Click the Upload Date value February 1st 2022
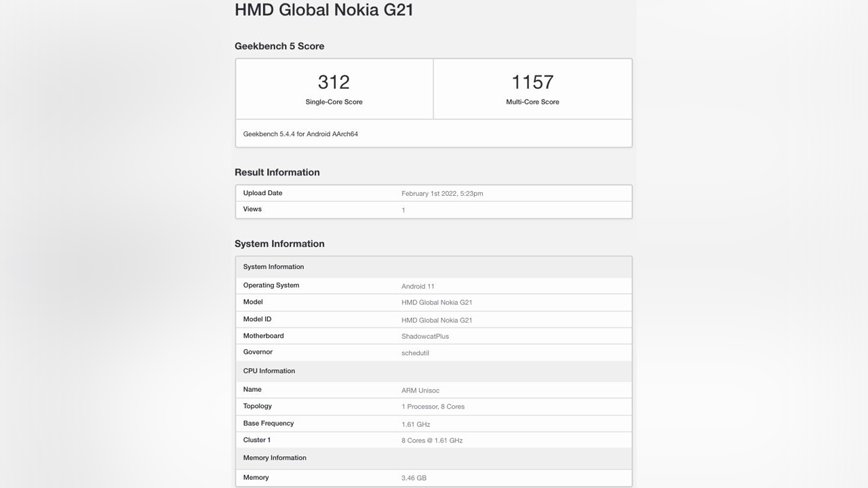Viewport: 868px width, 488px height. 442,194
